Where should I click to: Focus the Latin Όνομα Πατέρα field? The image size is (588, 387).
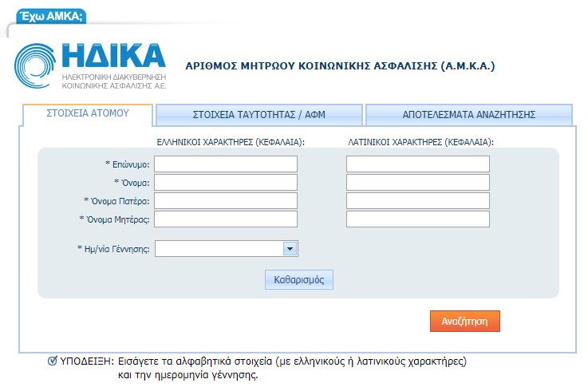click(418, 201)
